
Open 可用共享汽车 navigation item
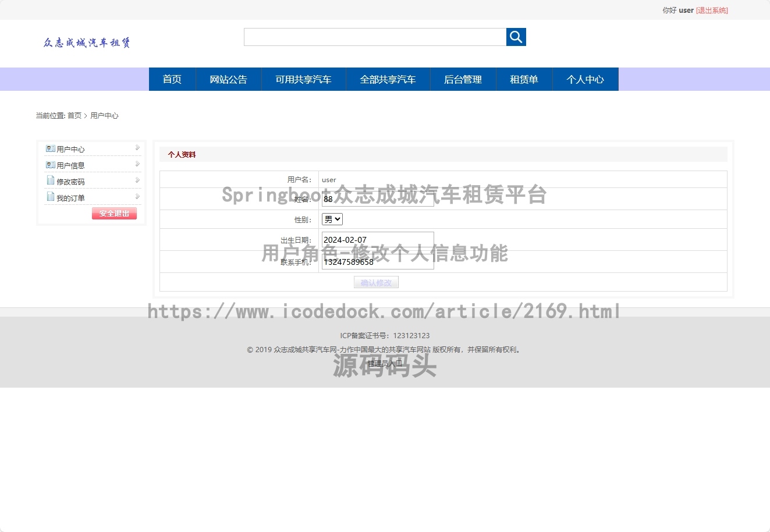click(304, 79)
